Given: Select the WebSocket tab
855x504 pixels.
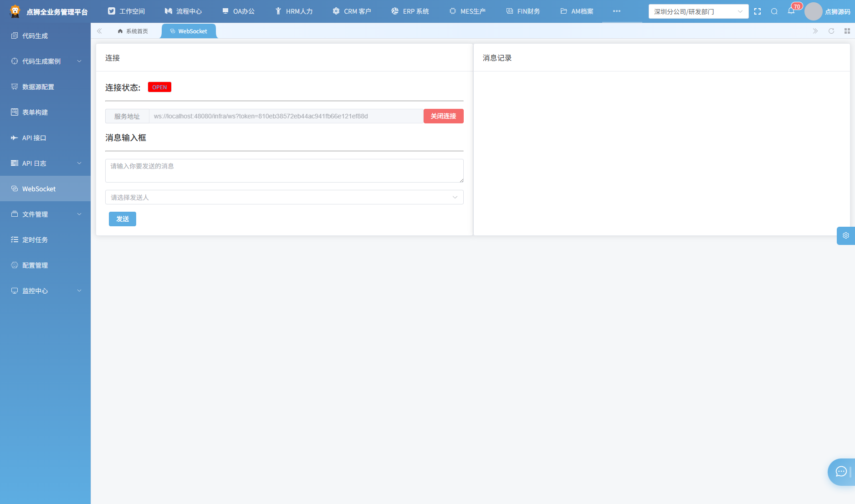Looking at the screenshot, I should click(x=189, y=31).
